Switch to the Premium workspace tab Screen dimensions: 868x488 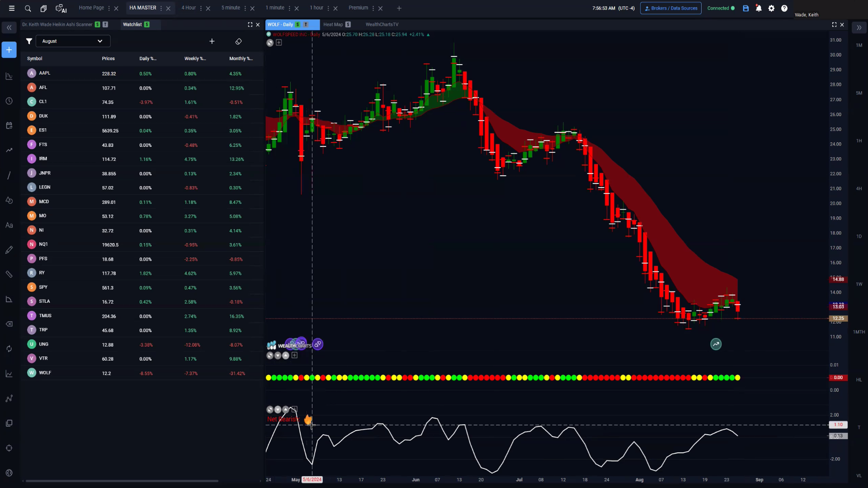[x=358, y=8]
